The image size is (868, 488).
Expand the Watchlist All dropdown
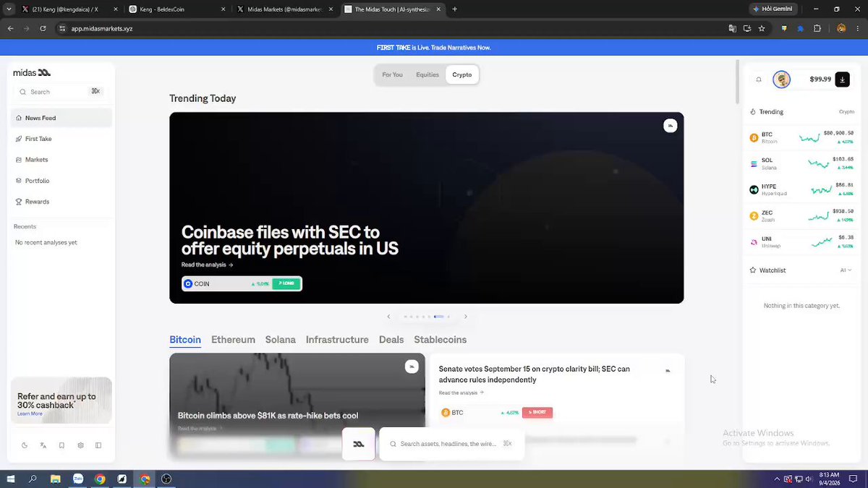(846, 270)
